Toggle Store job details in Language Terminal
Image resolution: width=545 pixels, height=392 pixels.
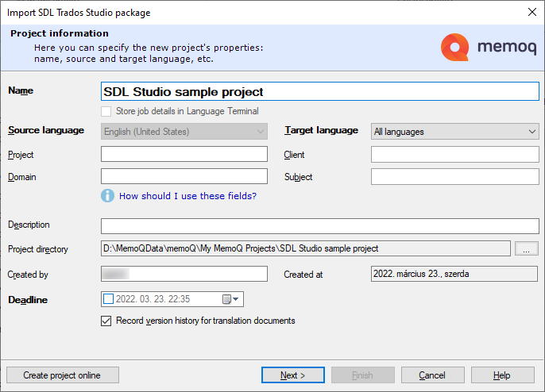106,111
